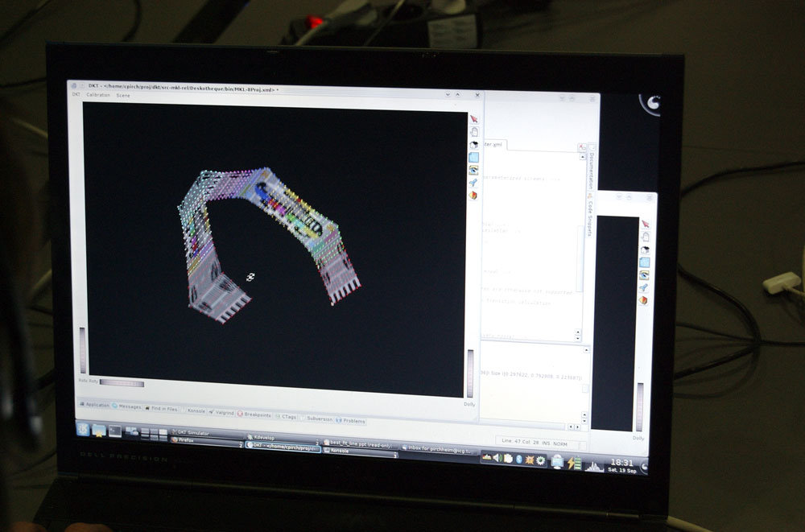
Task: Switch virtual desktop using the pager
Action: point(155,435)
